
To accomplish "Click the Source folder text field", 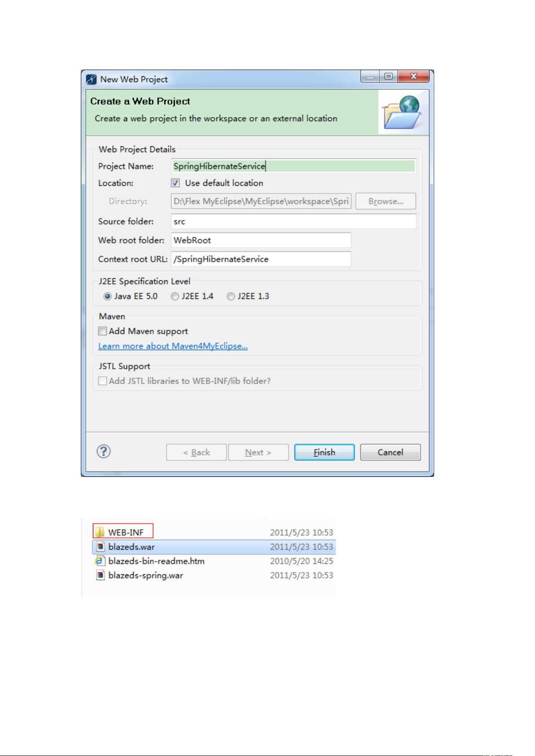I will click(294, 221).
